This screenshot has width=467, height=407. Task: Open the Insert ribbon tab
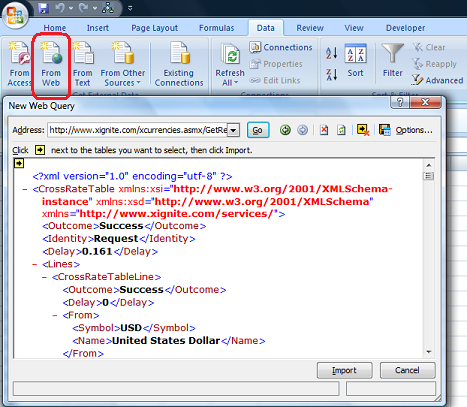coord(98,28)
